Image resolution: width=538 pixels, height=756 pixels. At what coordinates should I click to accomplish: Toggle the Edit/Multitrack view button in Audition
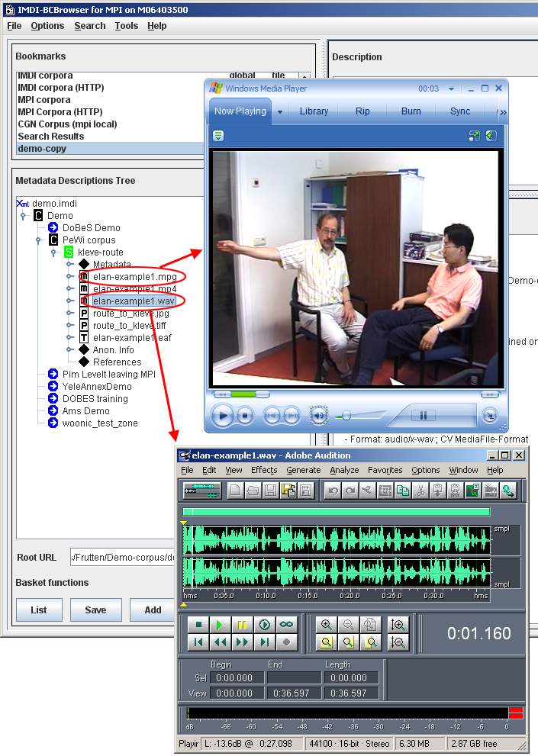(202, 491)
